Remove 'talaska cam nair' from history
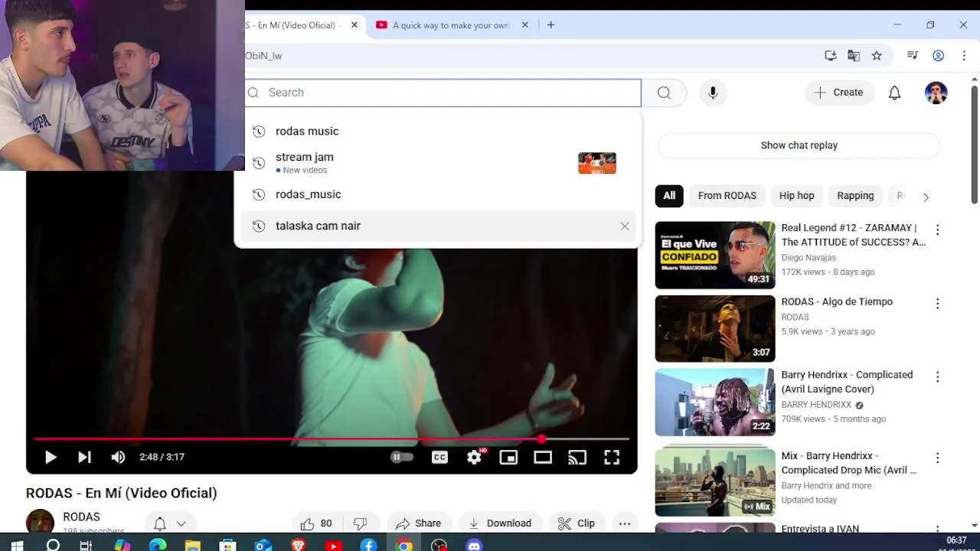Viewport: 980px width, 551px height. tap(625, 226)
